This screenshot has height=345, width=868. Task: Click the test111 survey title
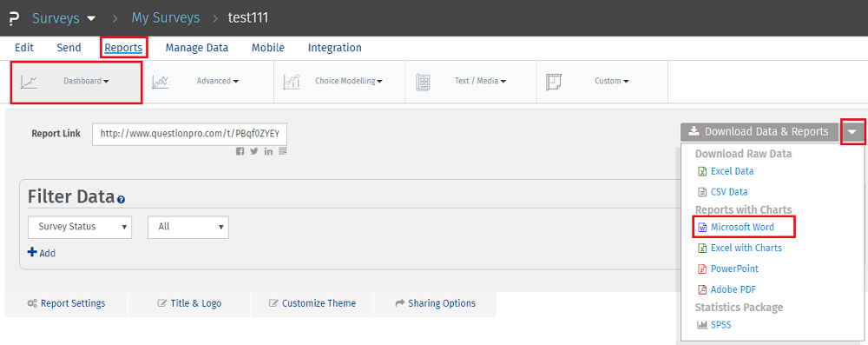pos(248,17)
